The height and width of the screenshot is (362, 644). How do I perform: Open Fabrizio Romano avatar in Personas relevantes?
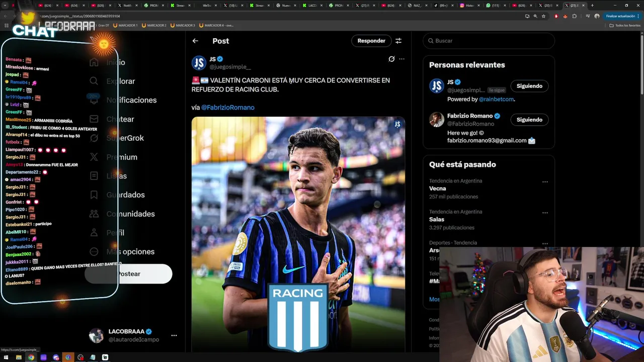tap(437, 120)
